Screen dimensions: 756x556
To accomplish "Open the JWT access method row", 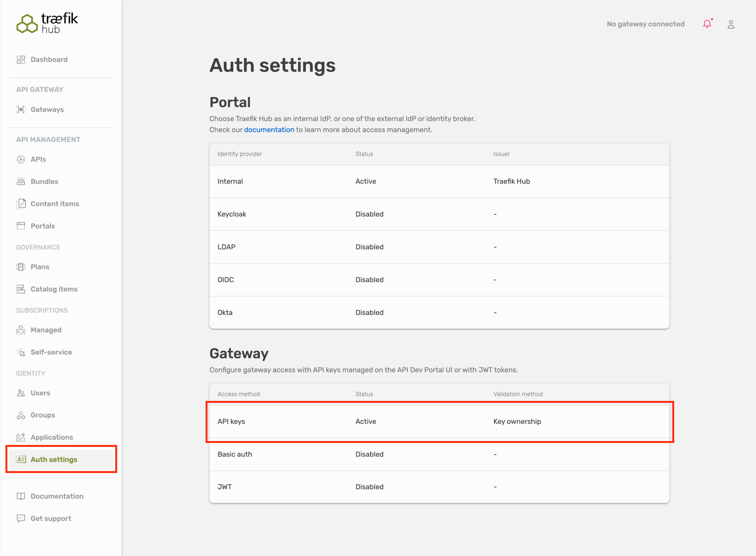I will coord(439,487).
